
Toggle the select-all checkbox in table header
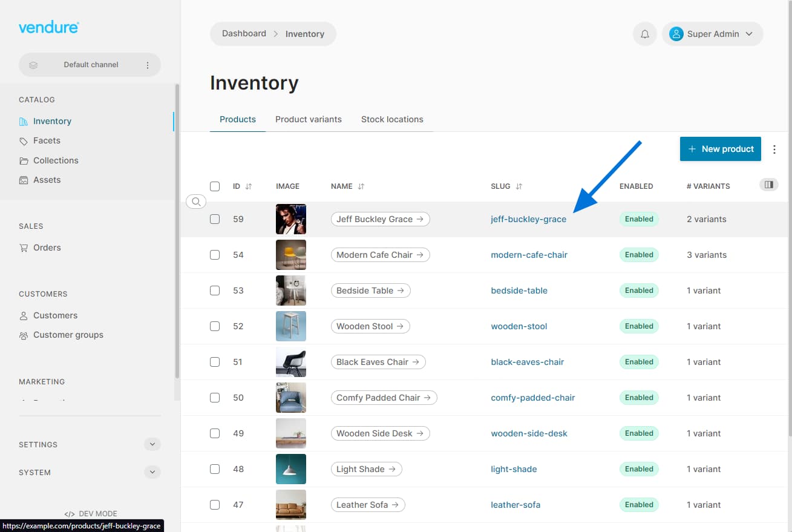click(215, 186)
